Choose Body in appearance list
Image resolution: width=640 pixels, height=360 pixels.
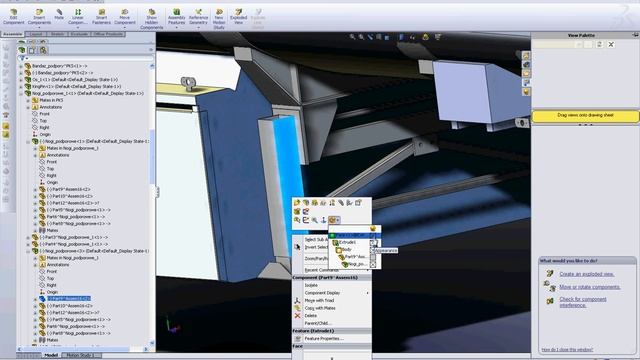point(347,249)
